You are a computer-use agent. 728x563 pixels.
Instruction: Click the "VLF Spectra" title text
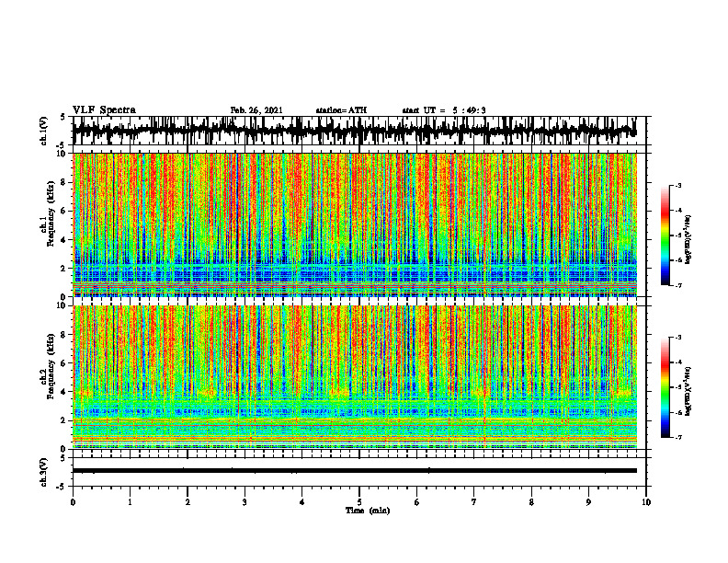tap(104, 110)
